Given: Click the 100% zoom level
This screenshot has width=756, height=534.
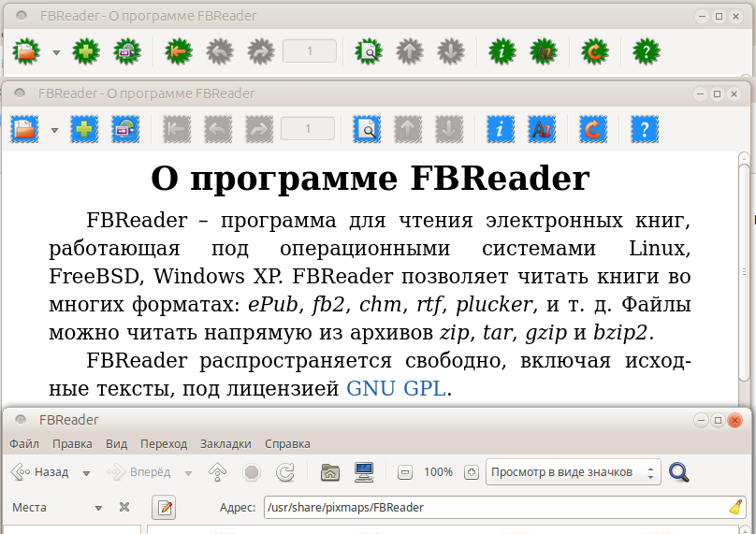Looking at the screenshot, I should [x=438, y=472].
